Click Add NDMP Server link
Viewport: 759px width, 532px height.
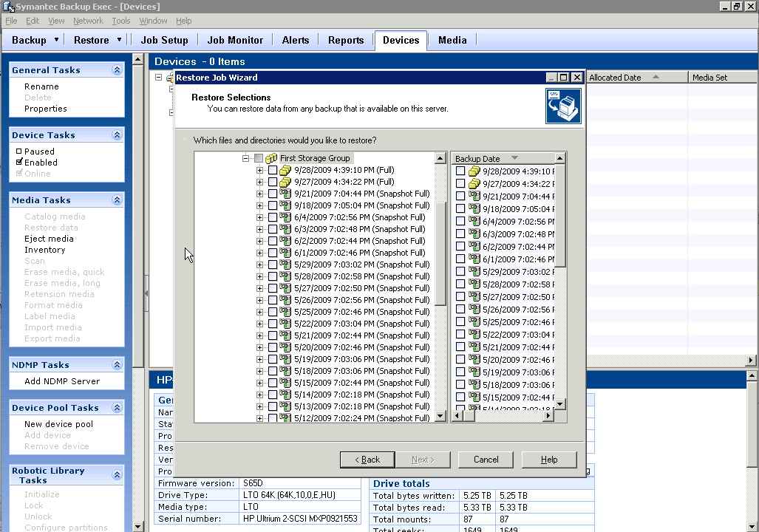[x=62, y=381]
